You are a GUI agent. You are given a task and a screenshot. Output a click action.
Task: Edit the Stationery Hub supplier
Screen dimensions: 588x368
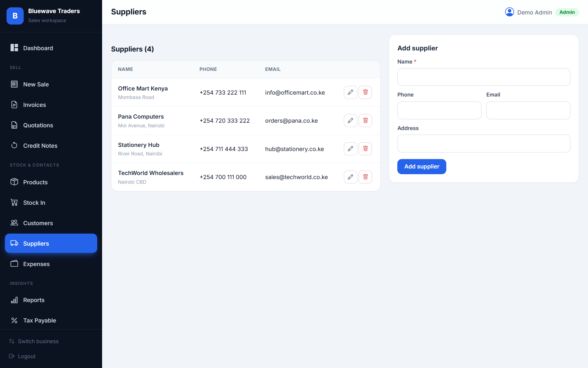pos(350,149)
